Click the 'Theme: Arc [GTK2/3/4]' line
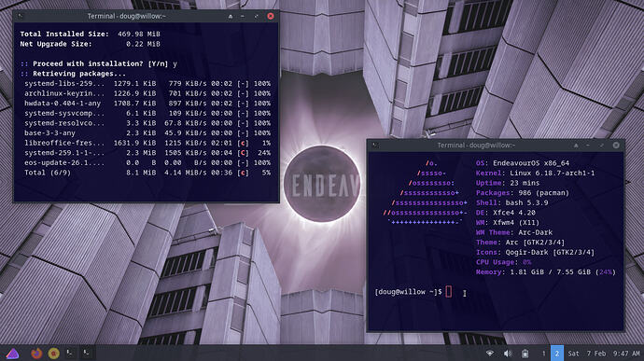 click(521, 243)
